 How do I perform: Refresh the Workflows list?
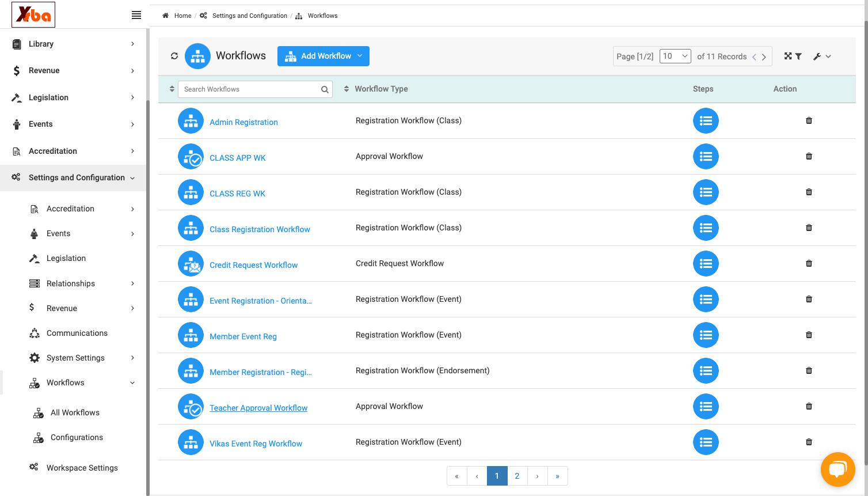pos(174,56)
